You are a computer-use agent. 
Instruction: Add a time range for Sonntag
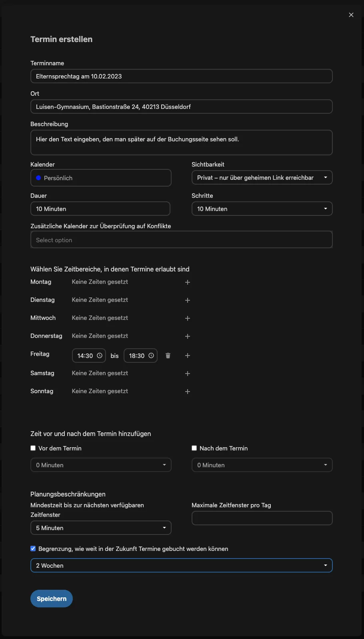coord(187,392)
